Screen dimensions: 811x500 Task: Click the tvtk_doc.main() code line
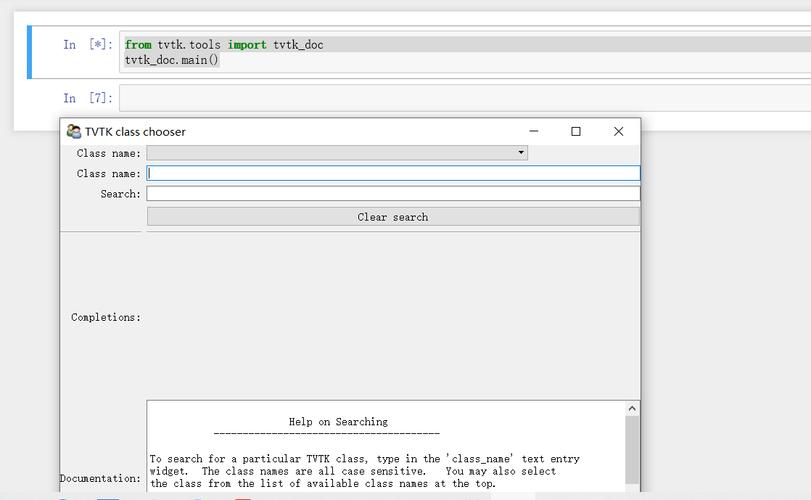point(172,60)
